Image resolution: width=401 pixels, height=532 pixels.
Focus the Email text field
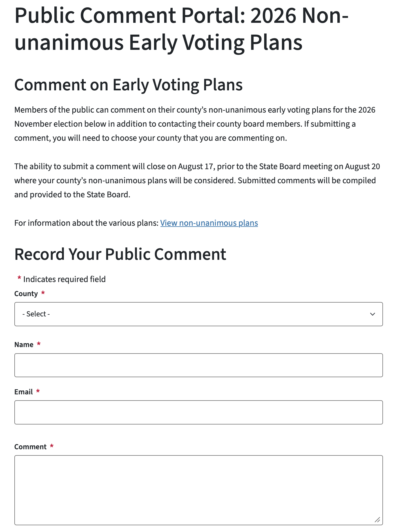point(199,412)
